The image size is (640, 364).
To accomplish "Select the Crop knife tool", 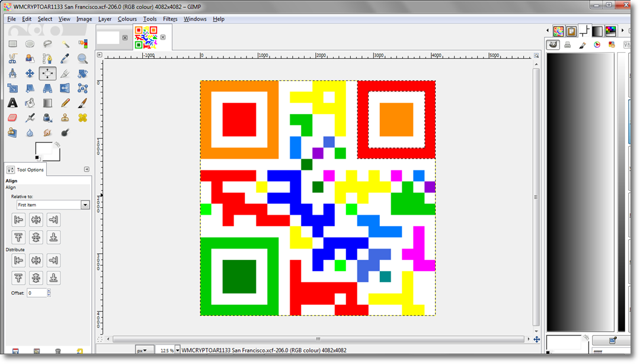I will click(x=65, y=73).
